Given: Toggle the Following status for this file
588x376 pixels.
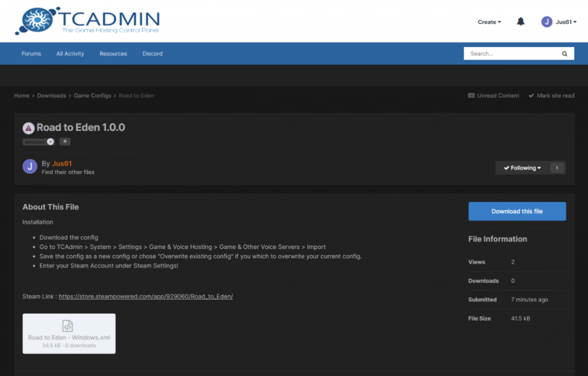Looking at the screenshot, I should (520, 167).
